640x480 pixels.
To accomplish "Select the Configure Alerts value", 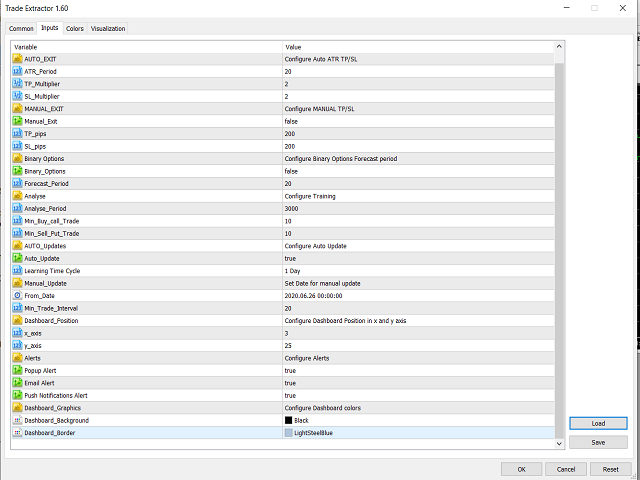I will 307,358.
